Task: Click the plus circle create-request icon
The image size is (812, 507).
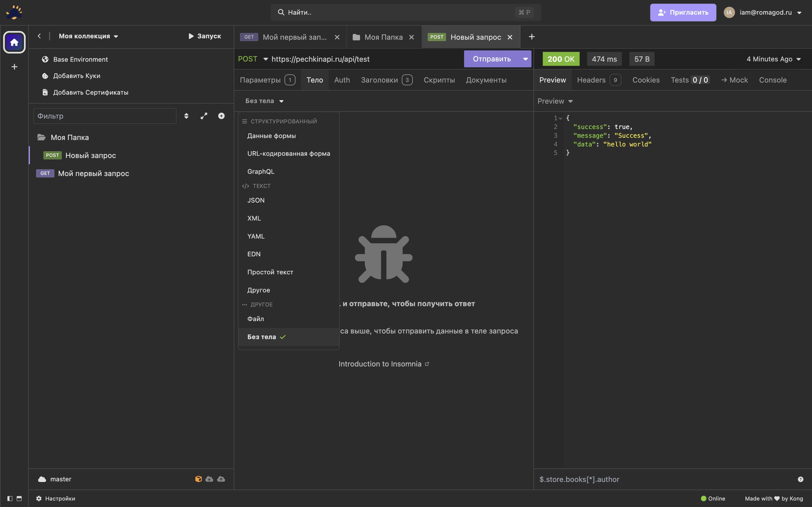Action: point(221,116)
